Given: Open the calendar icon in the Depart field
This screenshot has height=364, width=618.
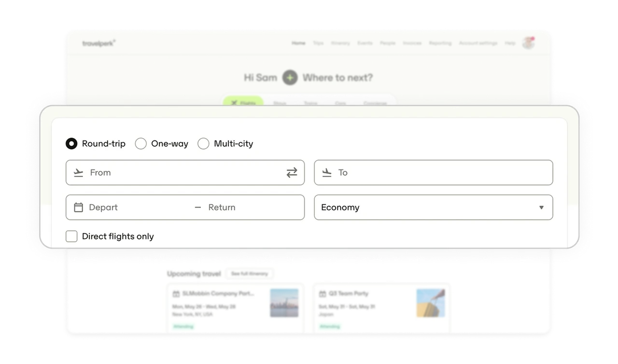Looking at the screenshot, I should point(79,207).
